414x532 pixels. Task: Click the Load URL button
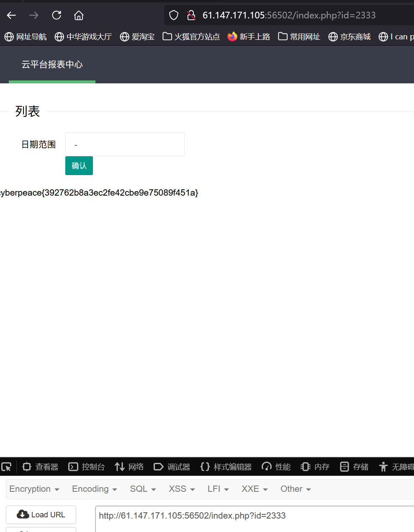coord(41,514)
